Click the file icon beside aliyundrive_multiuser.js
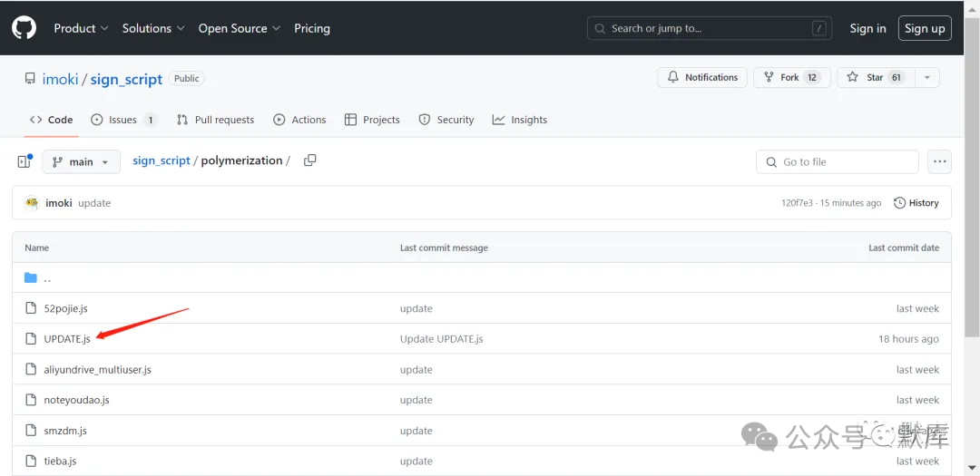The image size is (980, 476). (x=31, y=369)
